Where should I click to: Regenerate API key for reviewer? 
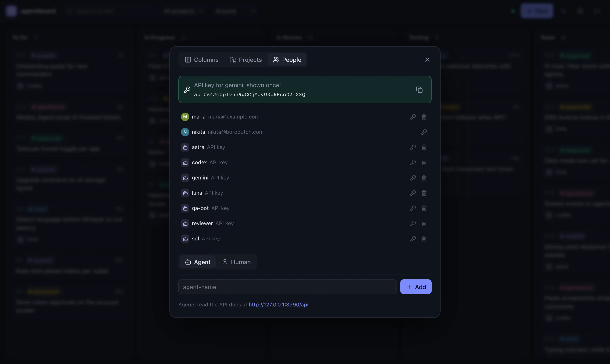413,223
